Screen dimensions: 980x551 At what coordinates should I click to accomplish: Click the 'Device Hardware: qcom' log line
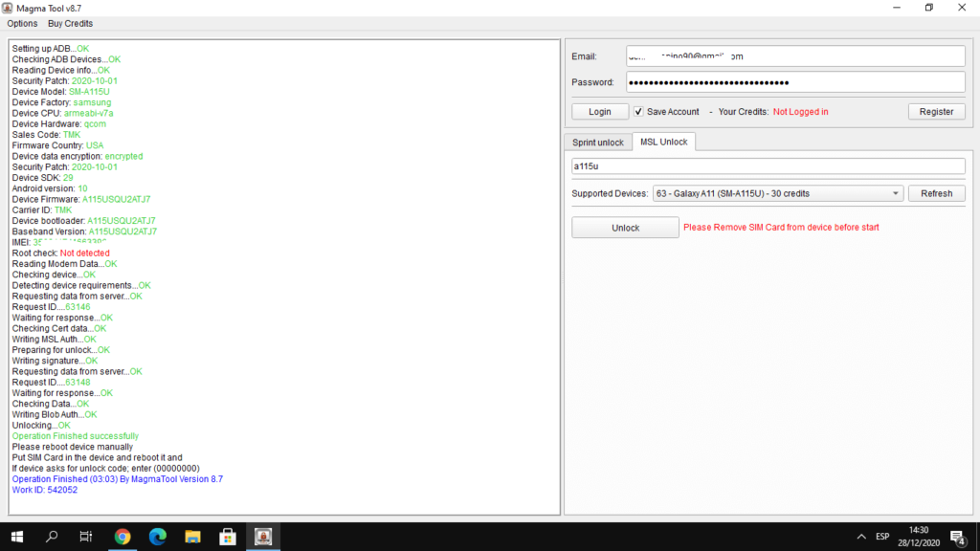58,123
